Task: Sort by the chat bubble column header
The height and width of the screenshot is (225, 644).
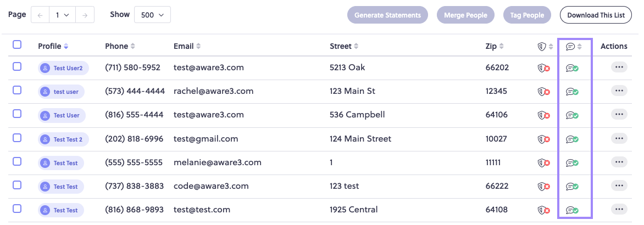Action: click(574, 47)
